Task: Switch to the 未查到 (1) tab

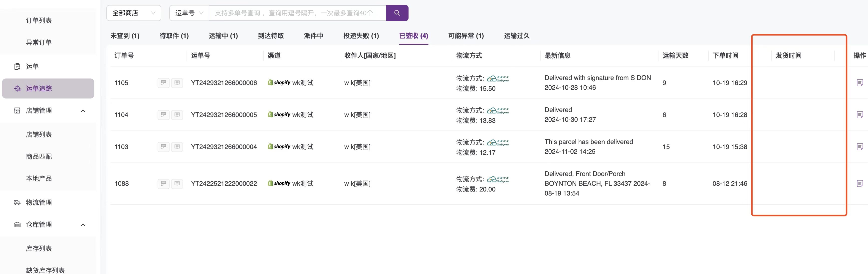Action: point(125,36)
